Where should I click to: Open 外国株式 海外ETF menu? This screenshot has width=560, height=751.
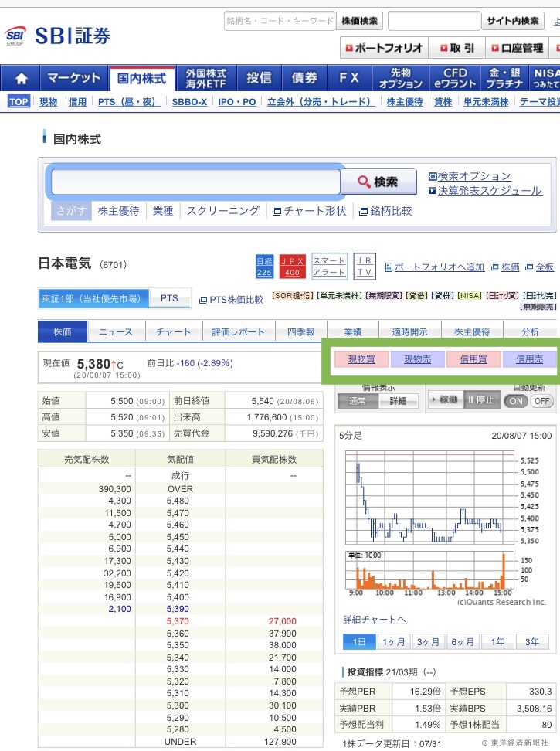pos(205,78)
